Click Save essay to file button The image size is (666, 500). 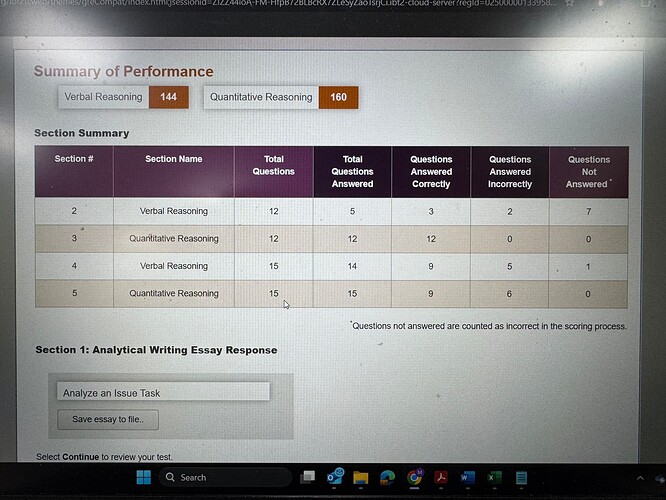[x=108, y=419]
